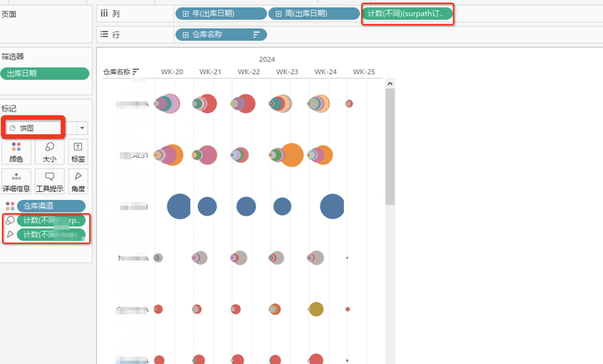Viewport: 603px width, 364px height.
Task: Expand the plus on 仓库名称 pill
Action: (x=185, y=35)
